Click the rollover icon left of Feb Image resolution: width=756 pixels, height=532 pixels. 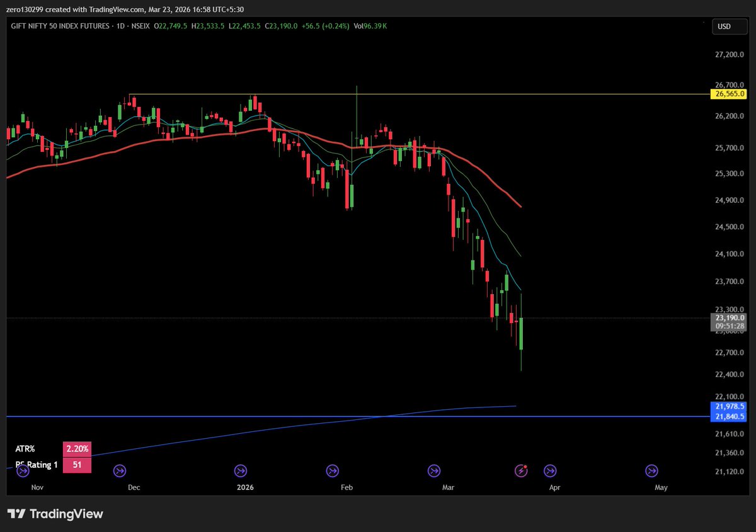coord(332,470)
